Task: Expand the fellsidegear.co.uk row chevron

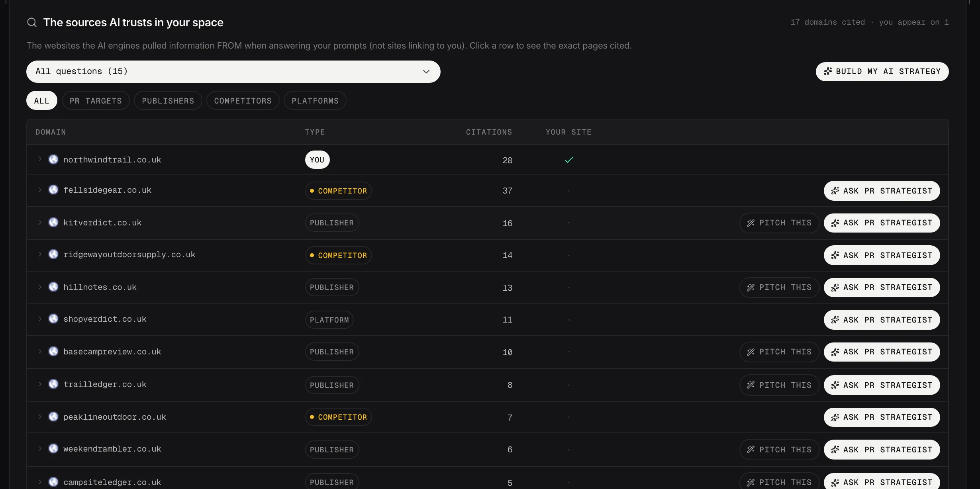Action: click(x=40, y=190)
